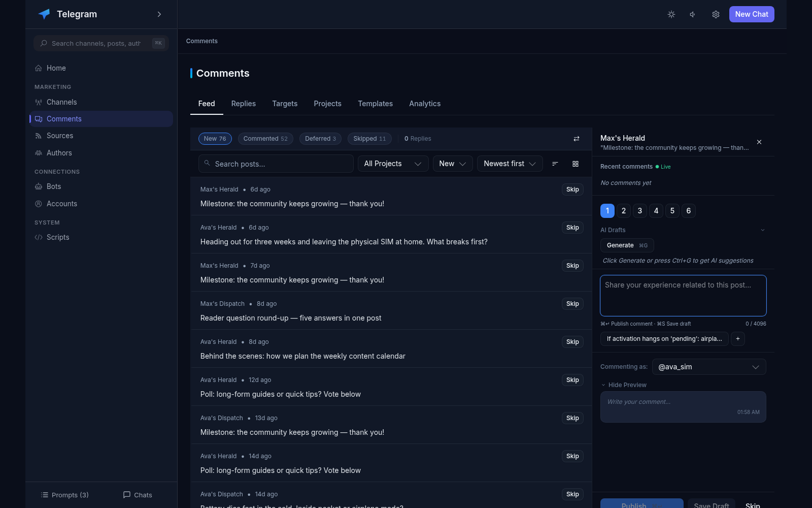Image resolution: width=812 pixels, height=508 pixels.
Task: Click the New Chat button
Action: point(752,14)
